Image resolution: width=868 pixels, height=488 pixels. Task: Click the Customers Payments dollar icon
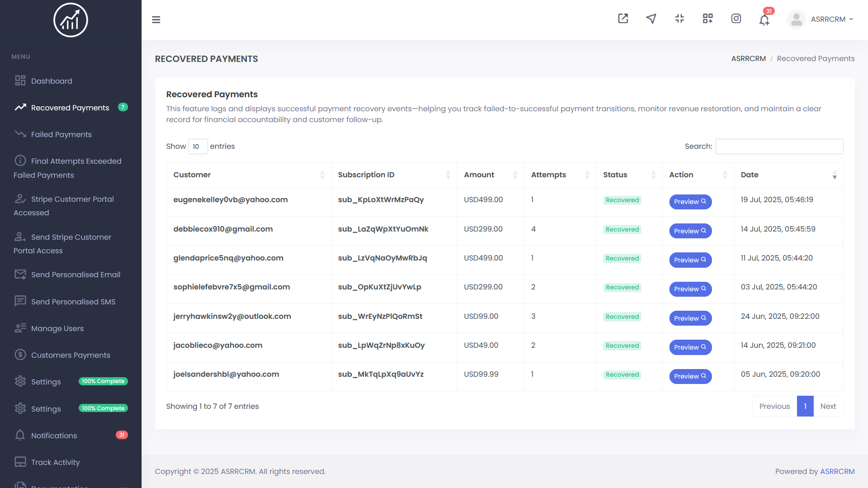point(20,355)
